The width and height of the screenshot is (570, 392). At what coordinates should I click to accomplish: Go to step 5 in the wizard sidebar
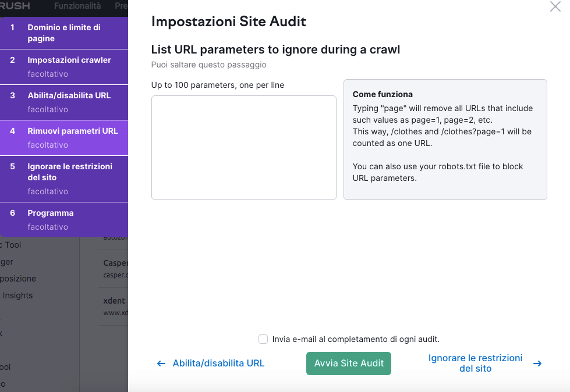click(x=63, y=178)
